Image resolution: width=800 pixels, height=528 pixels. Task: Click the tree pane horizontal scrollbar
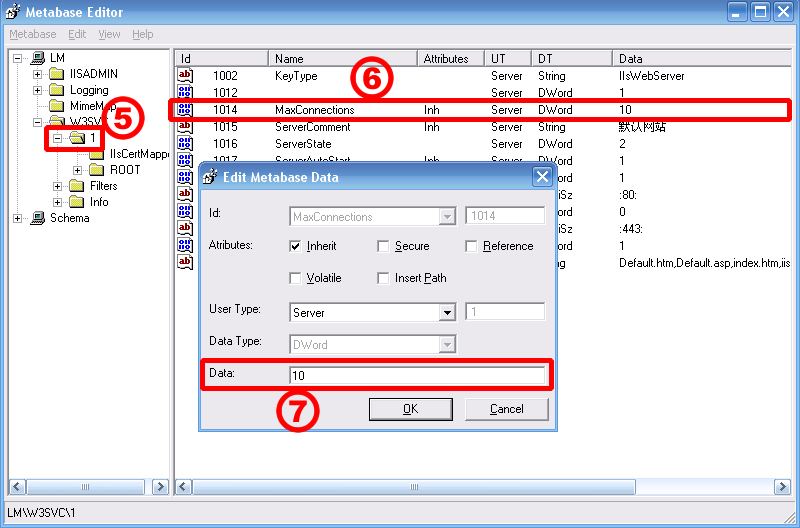[x=85, y=487]
